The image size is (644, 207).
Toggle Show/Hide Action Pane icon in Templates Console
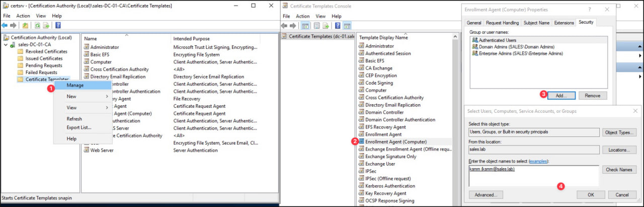click(x=347, y=25)
